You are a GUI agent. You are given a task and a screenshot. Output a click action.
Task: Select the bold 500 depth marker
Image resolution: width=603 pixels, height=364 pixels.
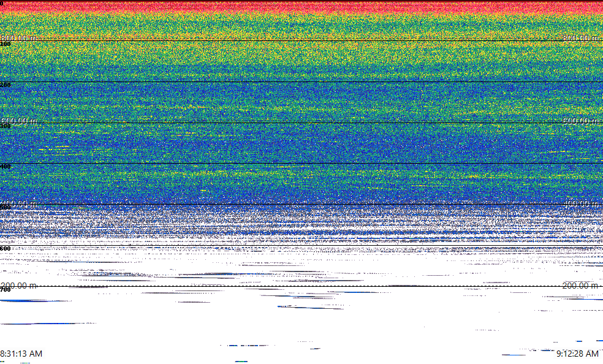6,208
